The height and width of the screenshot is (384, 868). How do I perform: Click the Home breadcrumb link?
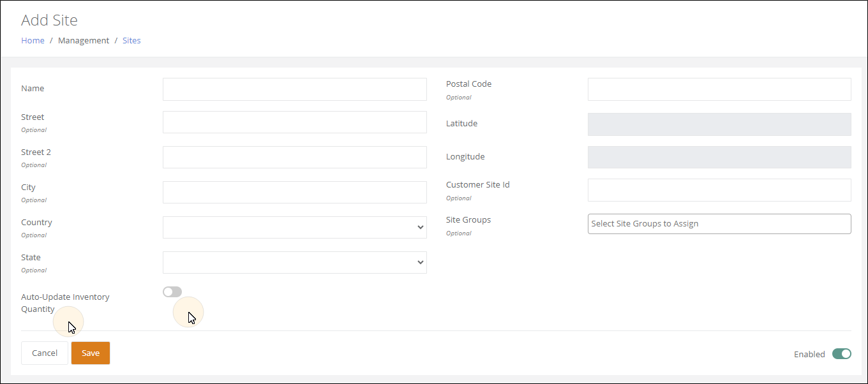tap(33, 40)
